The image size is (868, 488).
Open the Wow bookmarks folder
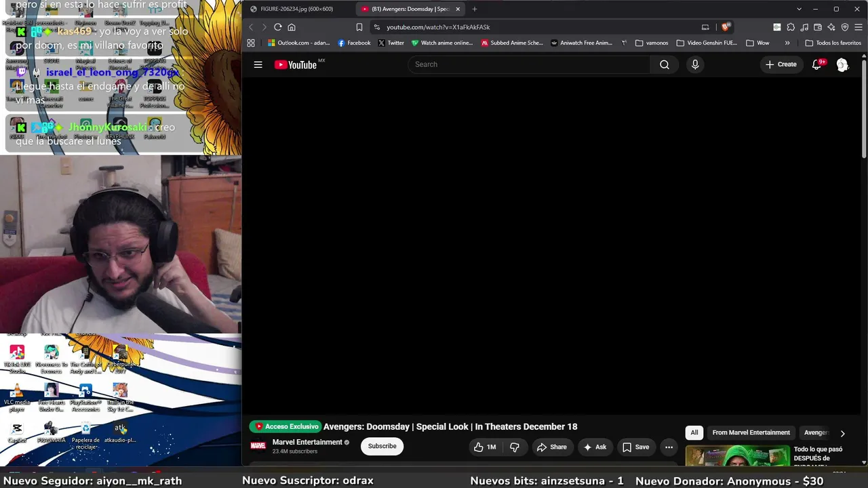point(757,43)
